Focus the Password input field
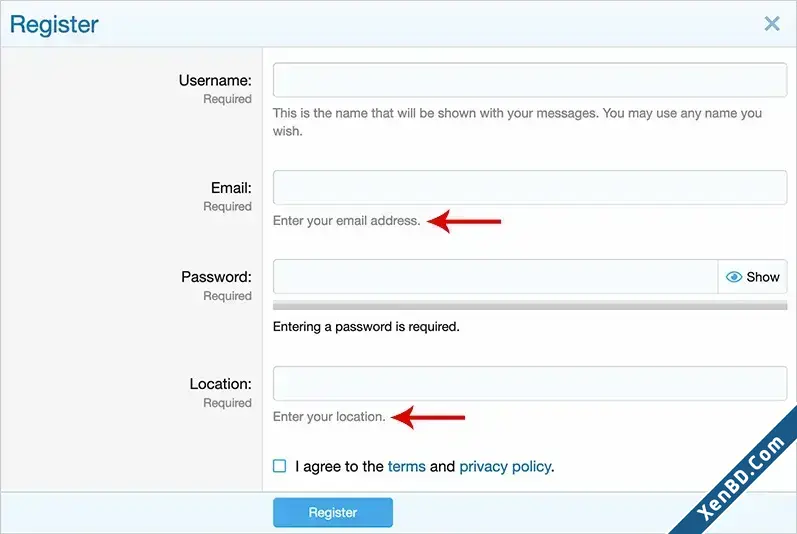The image size is (797, 534). (495, 276)
